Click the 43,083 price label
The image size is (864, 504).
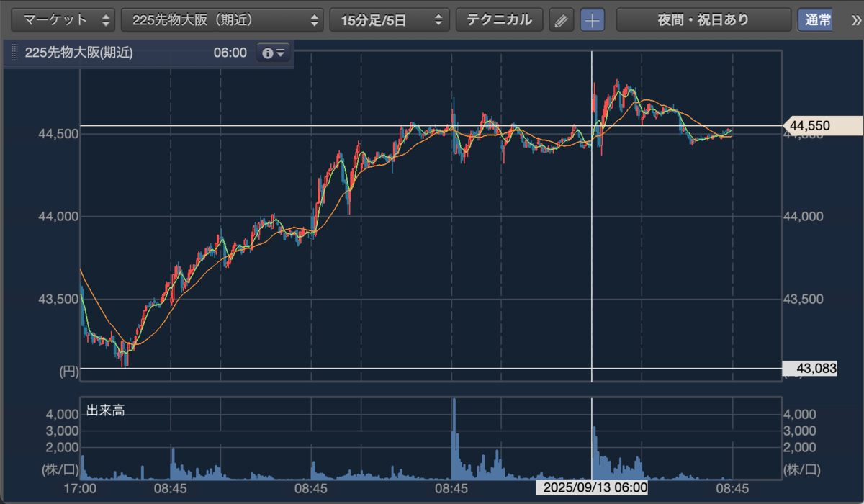(x=809, y=369)
